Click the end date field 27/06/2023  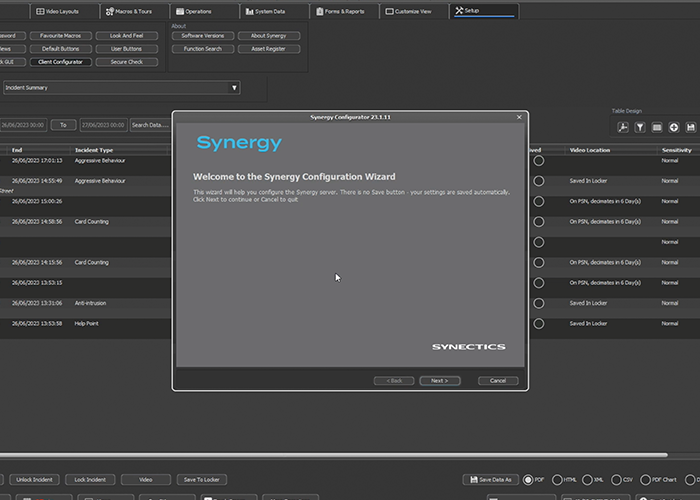[104, 125]
